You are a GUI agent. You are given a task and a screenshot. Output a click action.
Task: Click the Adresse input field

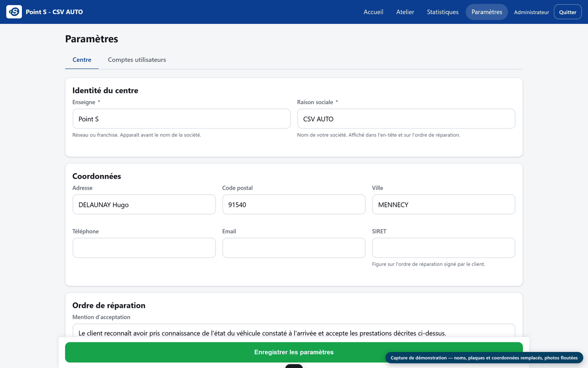pos(144,204)
